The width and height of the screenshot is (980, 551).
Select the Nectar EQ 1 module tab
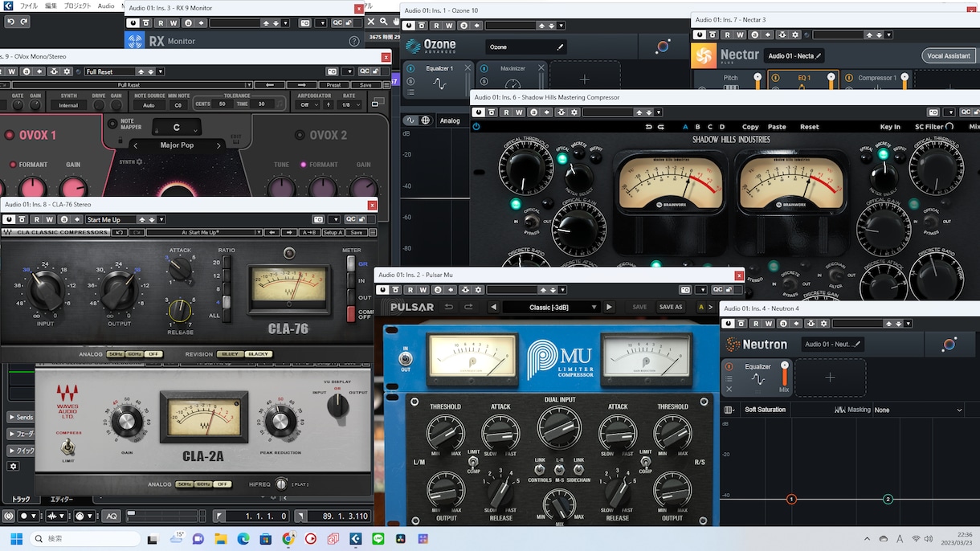point(803,79)
